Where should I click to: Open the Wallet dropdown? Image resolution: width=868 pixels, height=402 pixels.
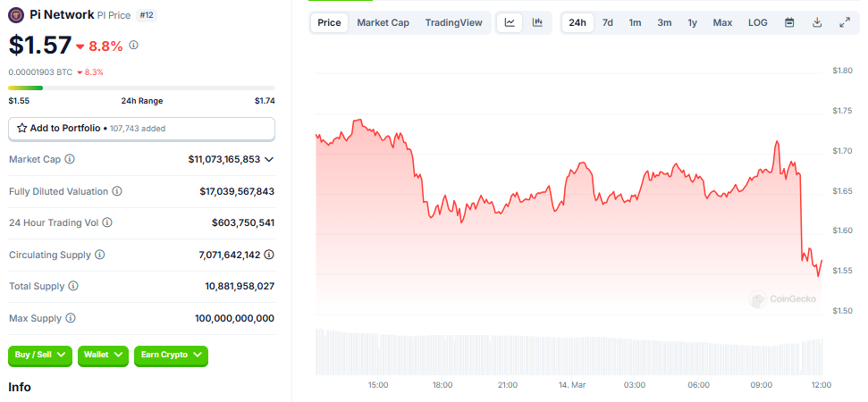click(103, 355)
